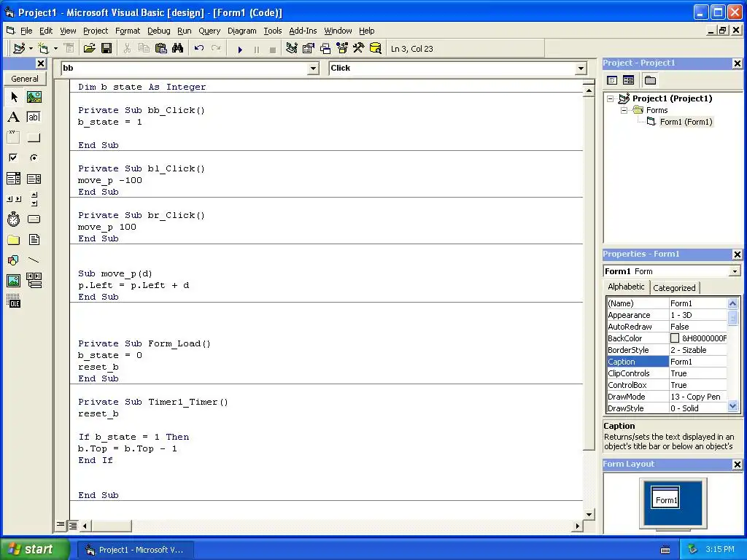
Task: Start the program with the Run arrow
Action: pos(240,49)
